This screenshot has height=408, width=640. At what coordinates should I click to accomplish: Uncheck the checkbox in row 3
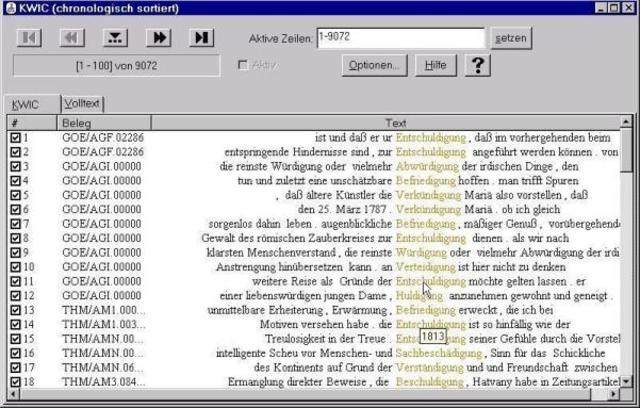click(x=15, y=166)
